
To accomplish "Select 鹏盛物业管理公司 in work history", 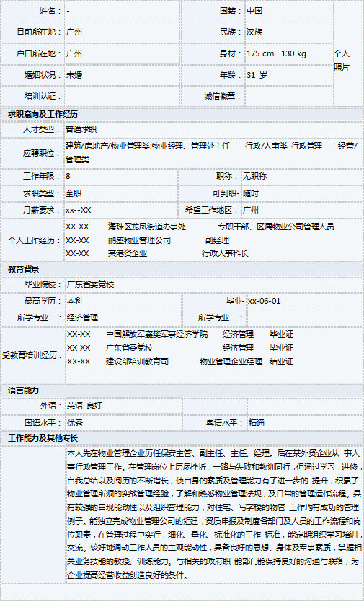I will [139, 240].
